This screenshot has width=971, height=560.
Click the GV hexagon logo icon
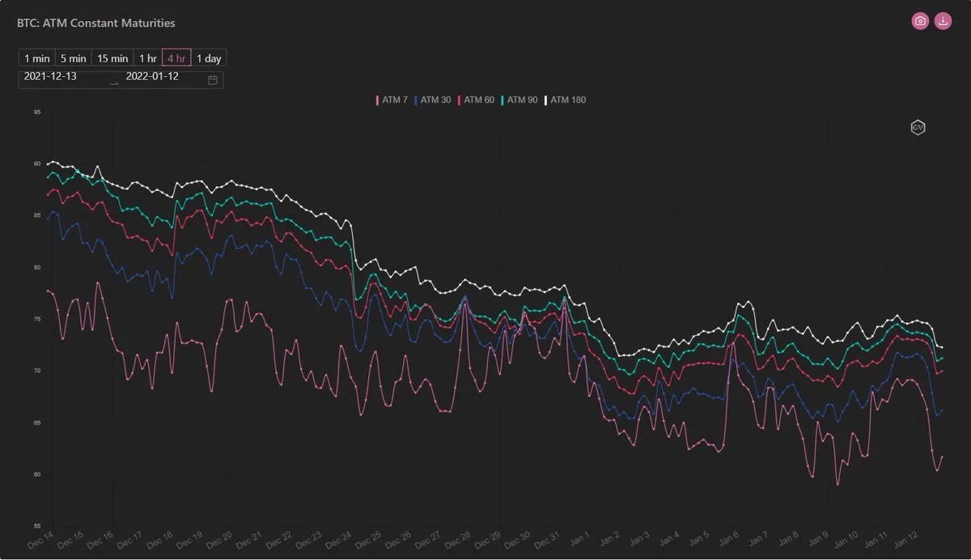[x=918, y=128]
